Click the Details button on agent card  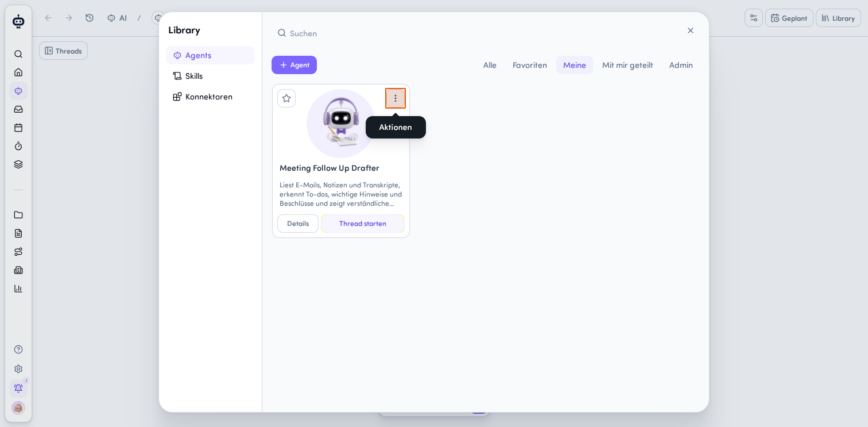(298, 224)
